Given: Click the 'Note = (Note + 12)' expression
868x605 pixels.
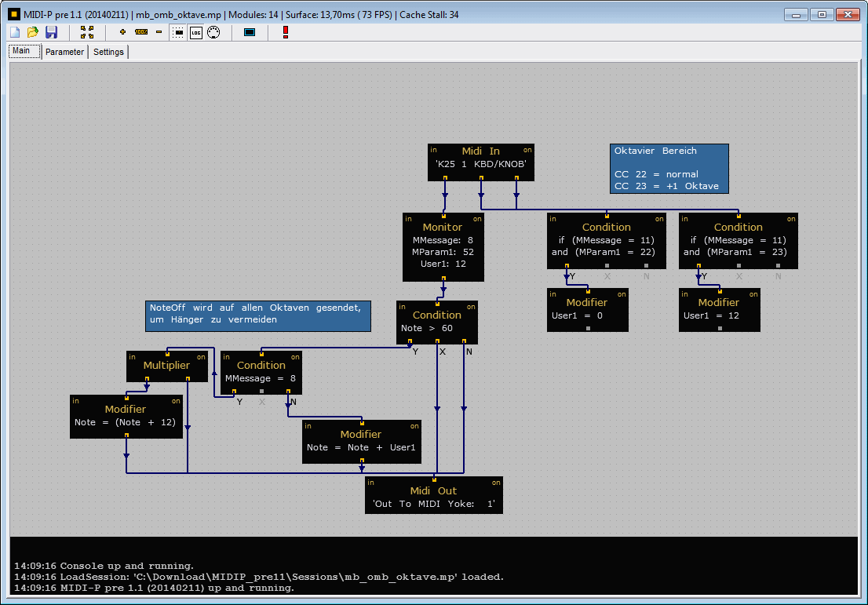Looking at the screenshot, I should pos(125,422).
